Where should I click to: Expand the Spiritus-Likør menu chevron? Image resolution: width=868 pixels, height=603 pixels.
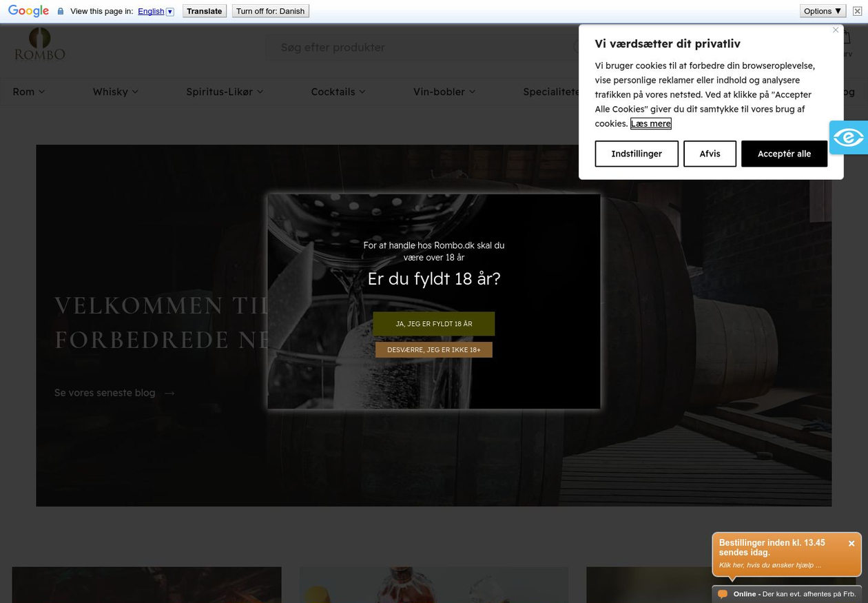pos(260,92)
